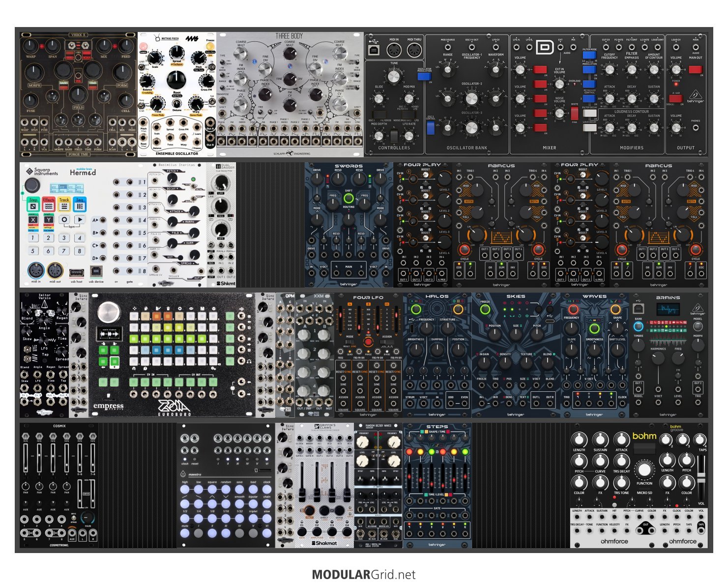Toggle the Filter Decay white switch
This screenshot has width=728, height=585.
[x=590, y=113]
